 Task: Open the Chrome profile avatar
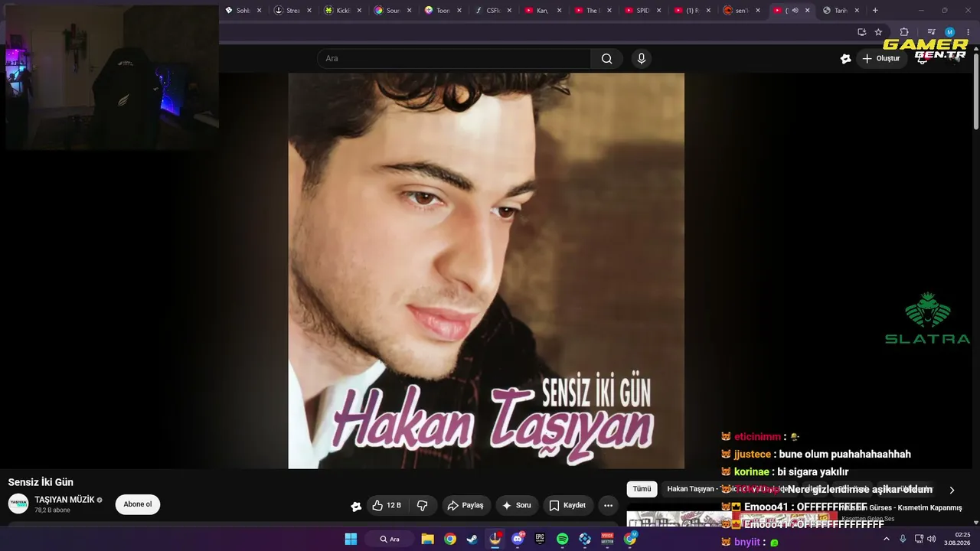(949, 32)
